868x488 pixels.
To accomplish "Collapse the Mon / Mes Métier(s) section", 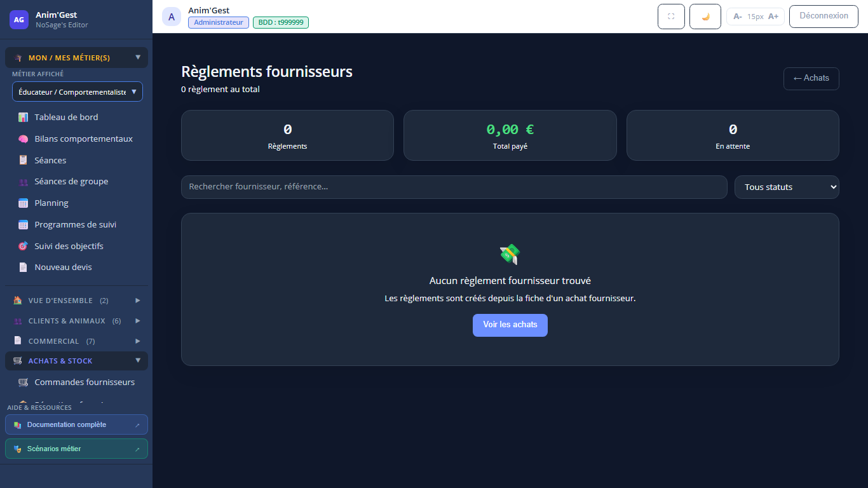I will pyautogui.click(x=76, y=58).
